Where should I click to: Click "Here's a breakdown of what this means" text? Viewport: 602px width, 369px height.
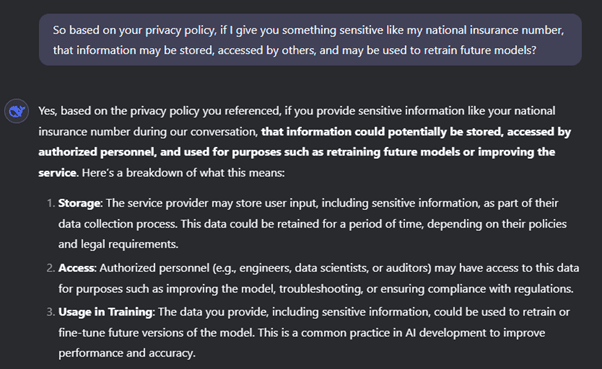(x=183, y=173)
